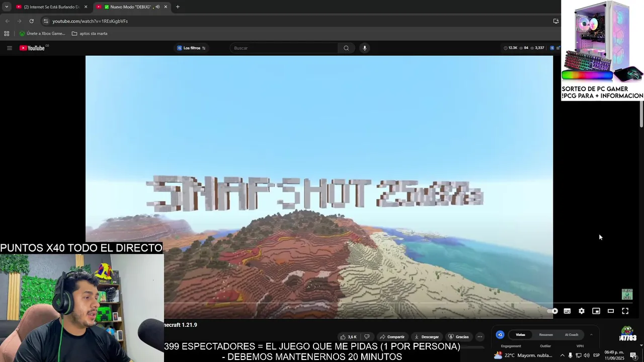Switch to theater mode
644x362 pixels.
point(611,311)
